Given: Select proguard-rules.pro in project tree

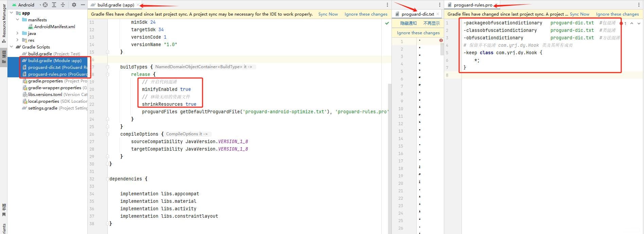Looking at the screenshot, I should (x=55, y=74).
